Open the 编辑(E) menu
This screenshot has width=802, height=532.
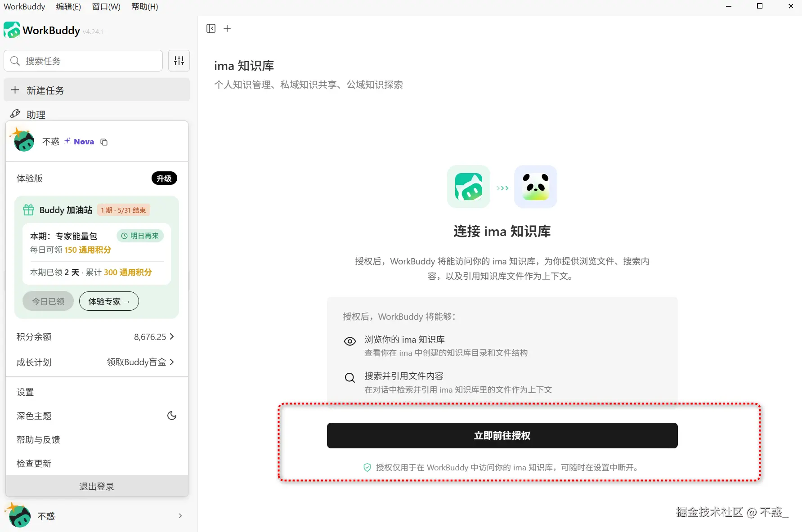(x=68, y=6)
